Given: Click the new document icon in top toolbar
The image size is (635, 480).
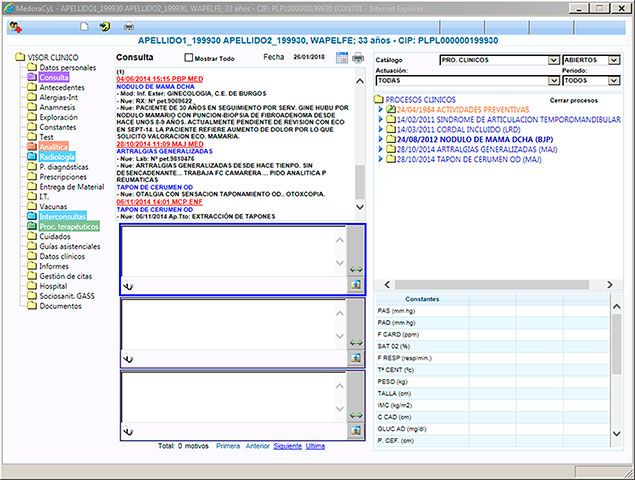Looking at the screenshot, I should click(84, 26).
